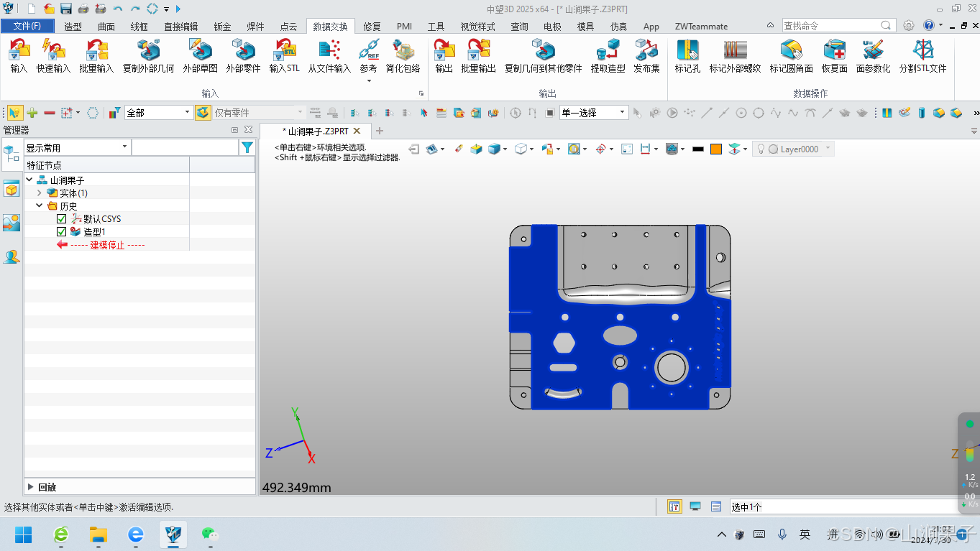Click the funnel filter icon in 管理器
This screenshot has width=980, height=551.
coord(247,147)
